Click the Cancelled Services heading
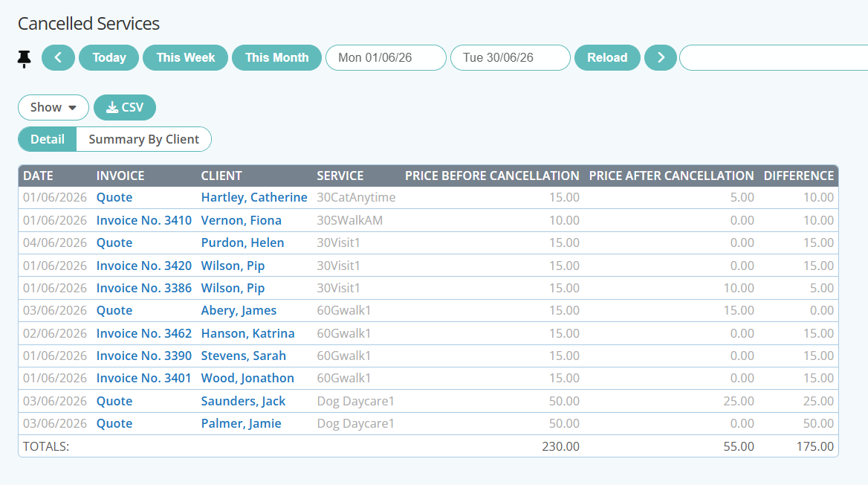The image size is (868, 485). tap(88, 24)
